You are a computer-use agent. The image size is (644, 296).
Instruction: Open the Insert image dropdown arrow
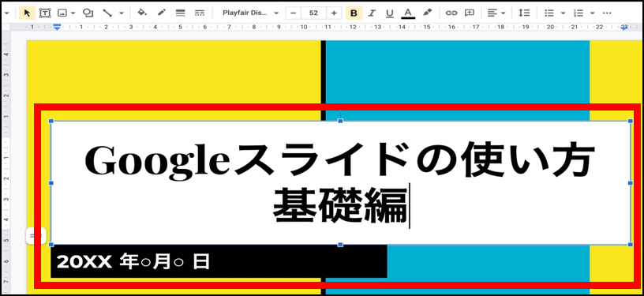[x=73, y=13]
